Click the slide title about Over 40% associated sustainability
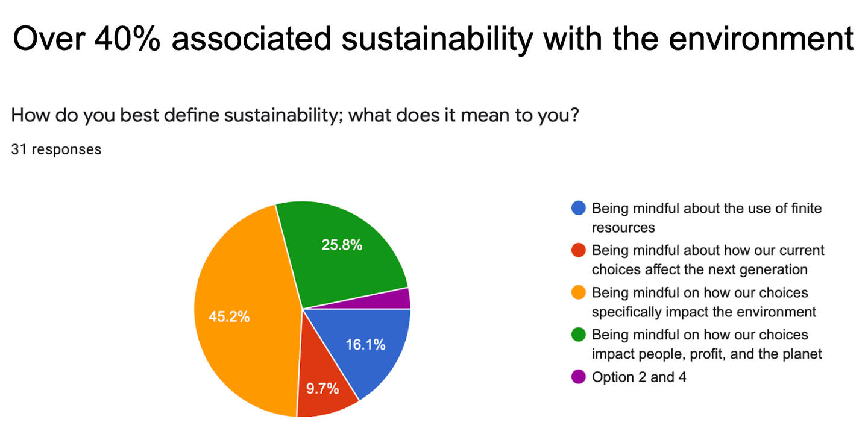 click(433, 39)
